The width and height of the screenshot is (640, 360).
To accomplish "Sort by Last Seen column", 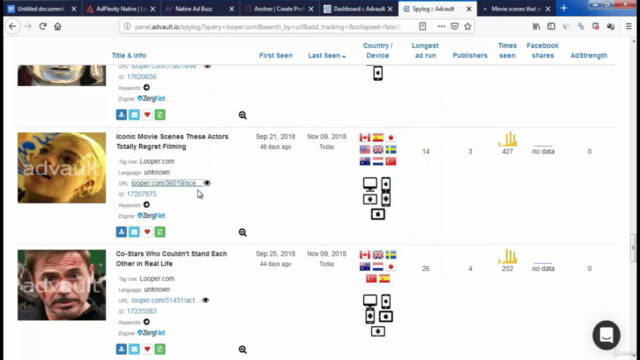I will [x=327, y=56].
